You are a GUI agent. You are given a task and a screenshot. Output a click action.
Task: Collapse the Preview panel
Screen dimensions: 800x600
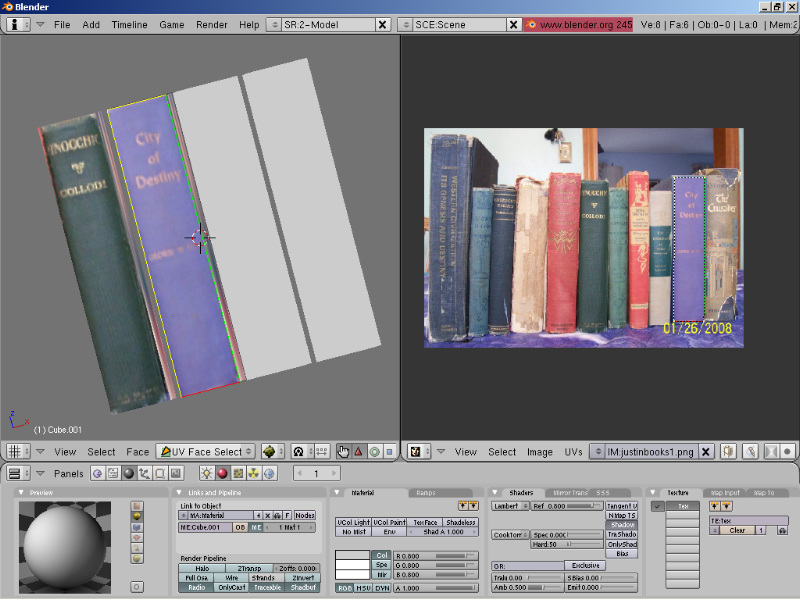point(21,492)
